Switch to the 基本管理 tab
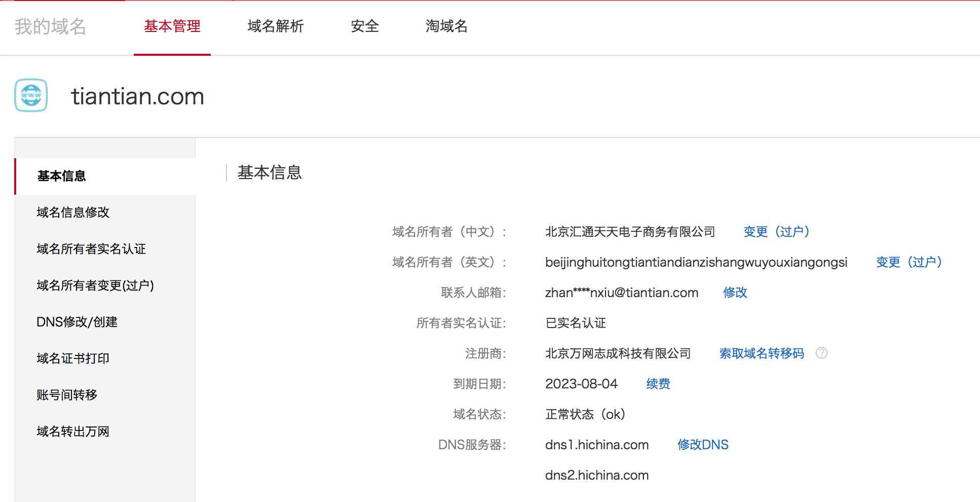Screen dimensions: 980x502 172,26
